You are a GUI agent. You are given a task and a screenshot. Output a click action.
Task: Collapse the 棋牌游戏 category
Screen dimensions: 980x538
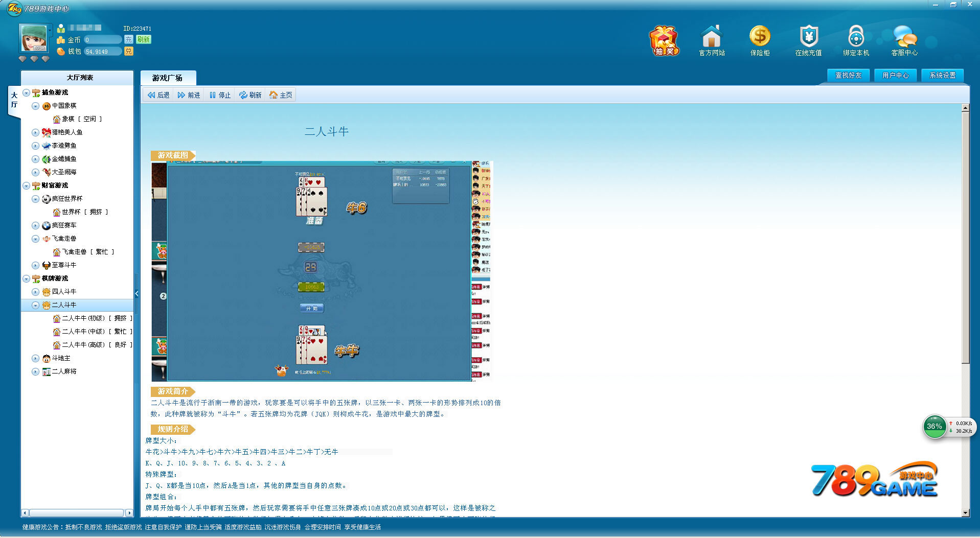point(26,278)
